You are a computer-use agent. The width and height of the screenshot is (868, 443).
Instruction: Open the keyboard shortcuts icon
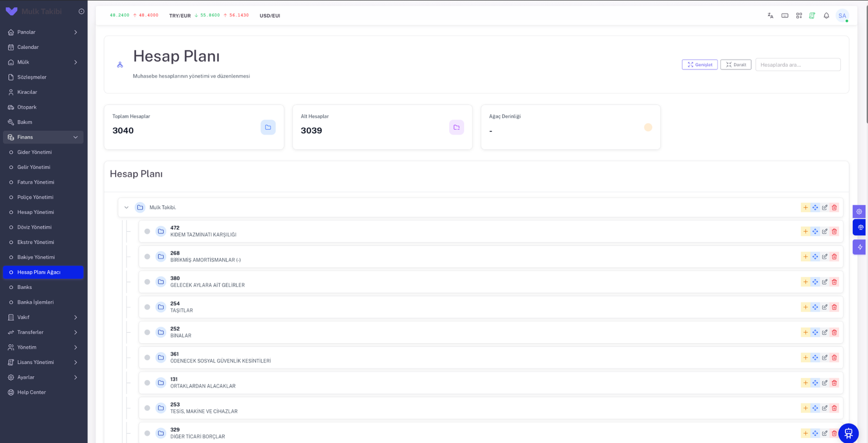pos(784,16)
